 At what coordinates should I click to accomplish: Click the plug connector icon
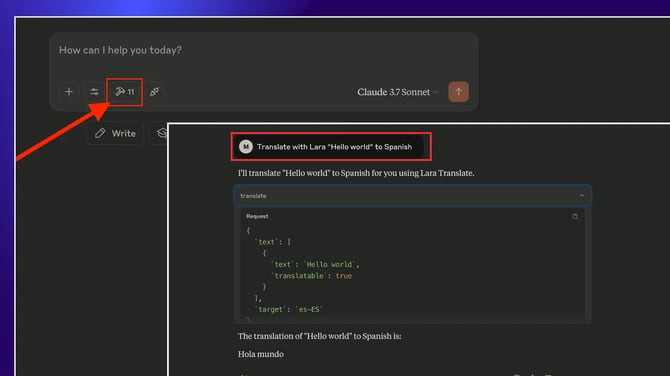tap(155, 91)
